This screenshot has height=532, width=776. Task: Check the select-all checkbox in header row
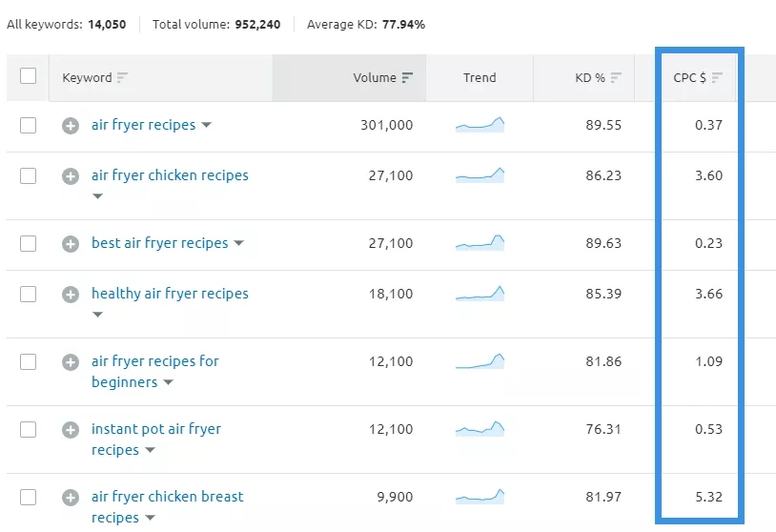coord(28,76)
